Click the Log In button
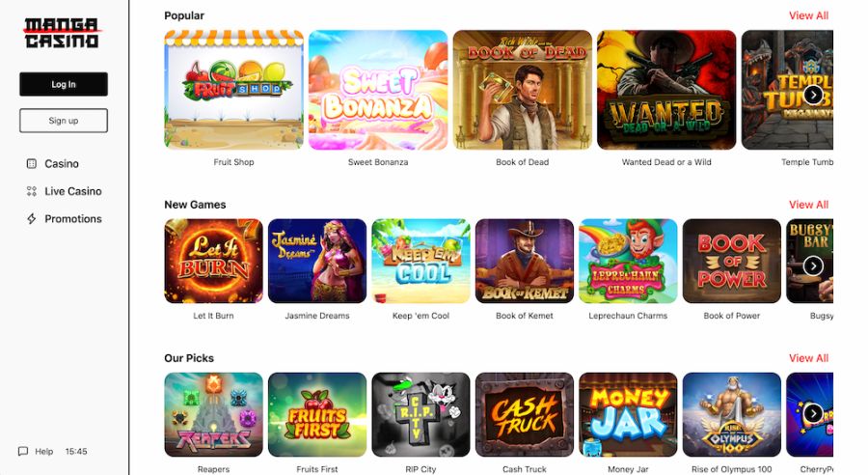 64,84
